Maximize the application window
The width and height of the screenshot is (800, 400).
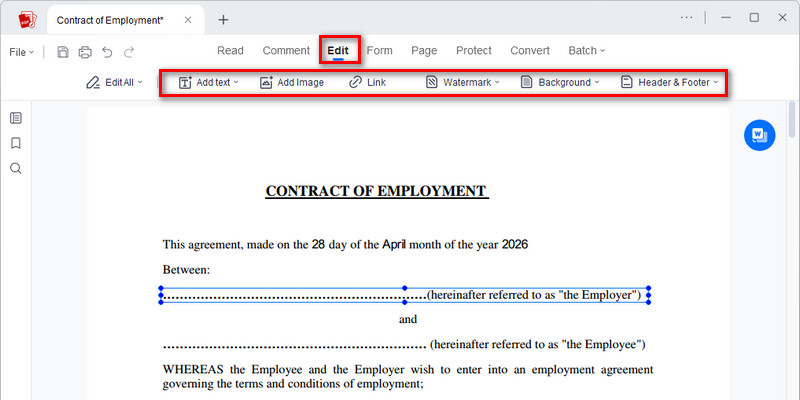(x=754, y=17)
